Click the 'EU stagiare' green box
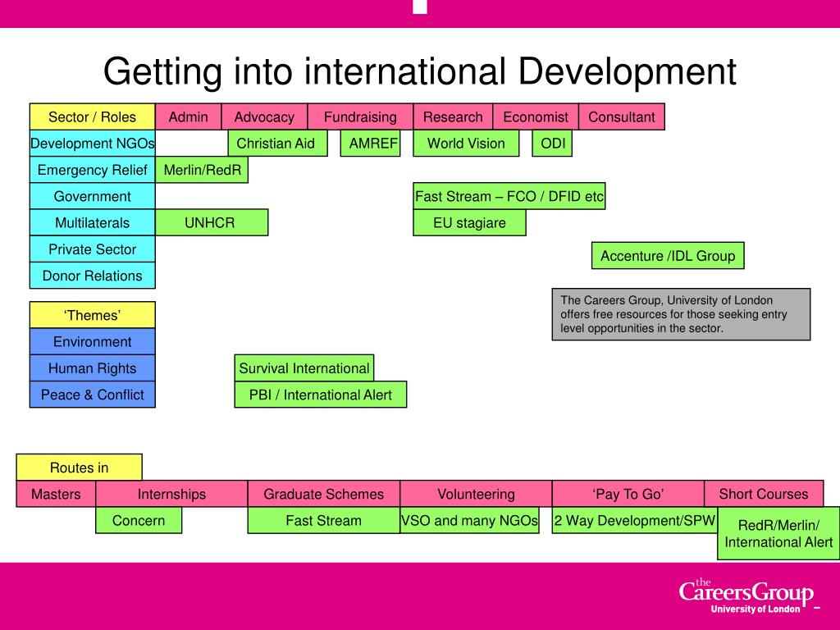This screenshot has height=630, width=840. pos(469,223)
